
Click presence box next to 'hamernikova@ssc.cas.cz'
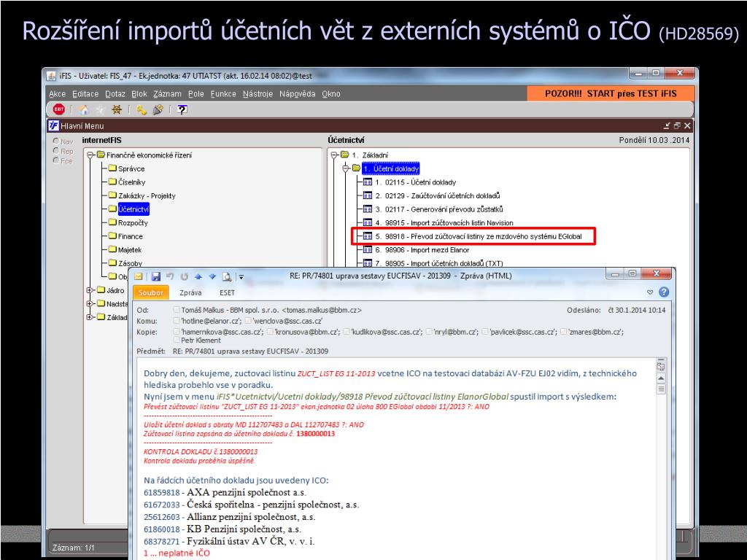pos(177,332)
